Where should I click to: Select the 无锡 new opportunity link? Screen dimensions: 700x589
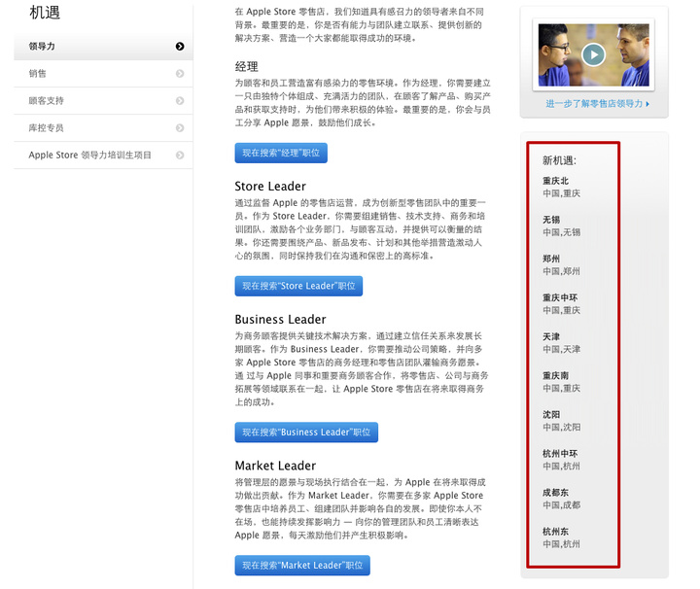coord(551,220)
